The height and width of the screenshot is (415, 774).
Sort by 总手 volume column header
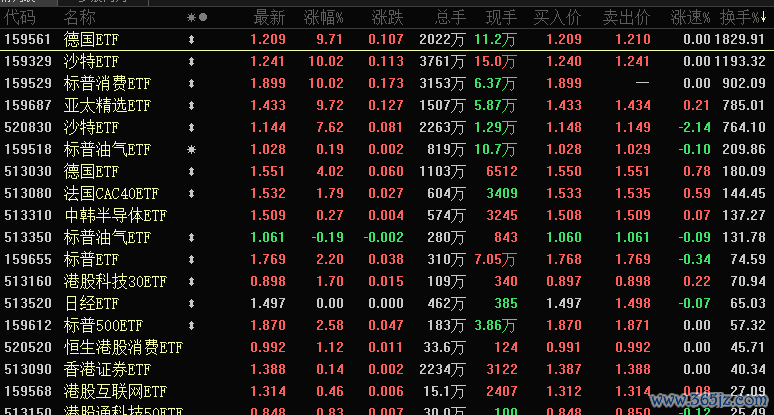(450, 18)
